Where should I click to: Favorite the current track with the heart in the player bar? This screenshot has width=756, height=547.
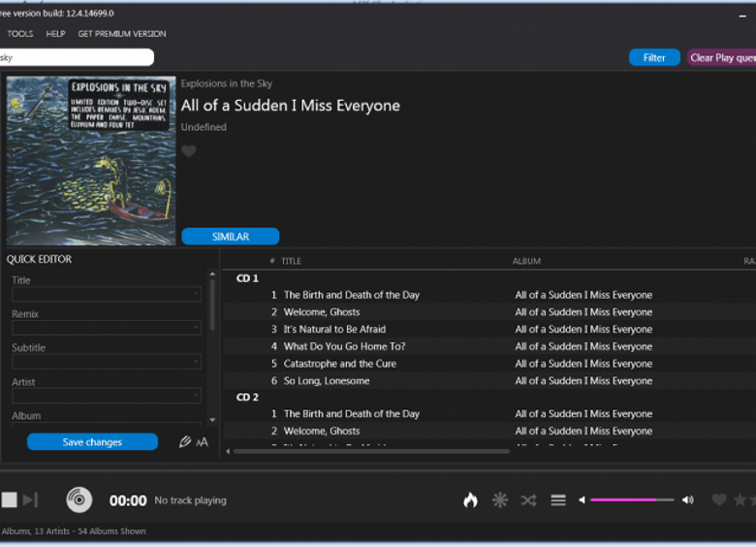point(719,499)
